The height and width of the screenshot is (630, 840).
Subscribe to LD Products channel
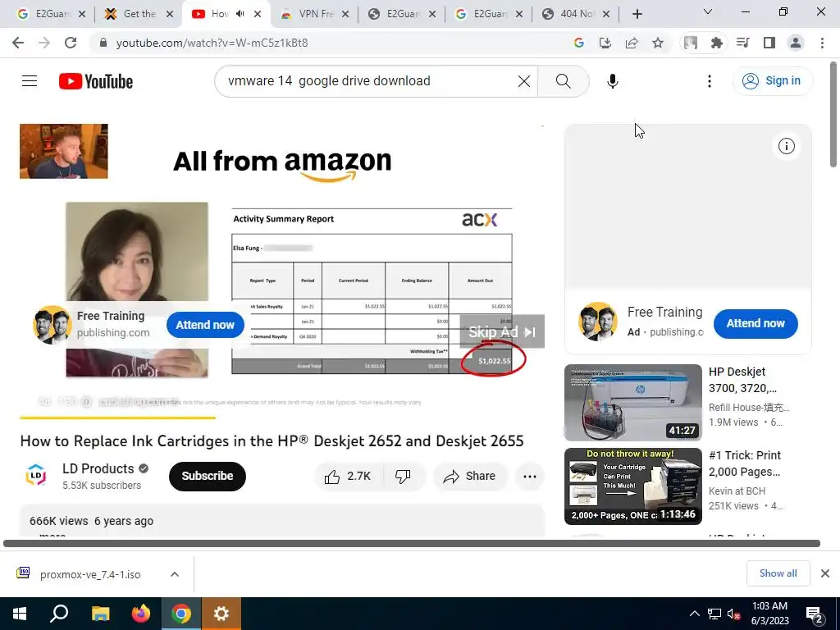(208, 477)
